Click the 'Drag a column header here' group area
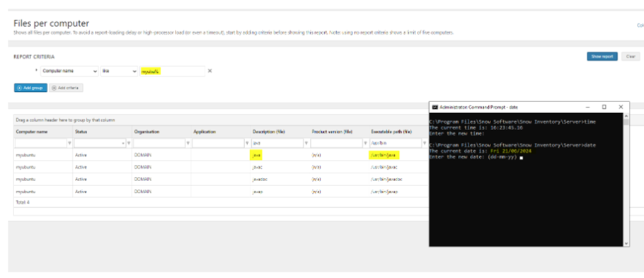 (65, 120)
